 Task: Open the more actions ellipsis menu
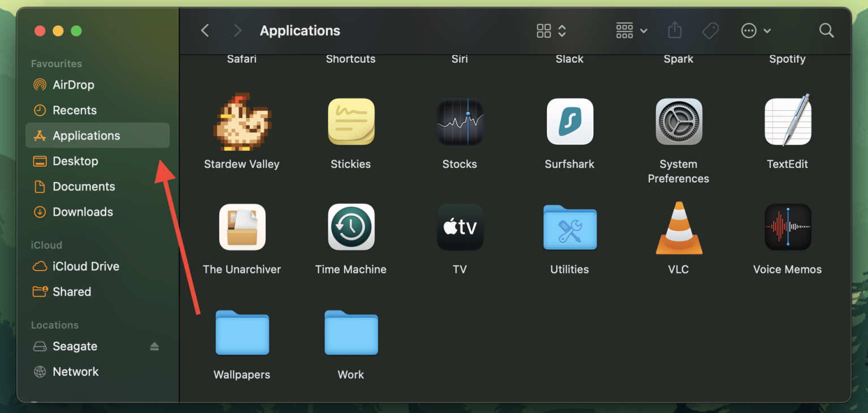click(x=756, y=31)
